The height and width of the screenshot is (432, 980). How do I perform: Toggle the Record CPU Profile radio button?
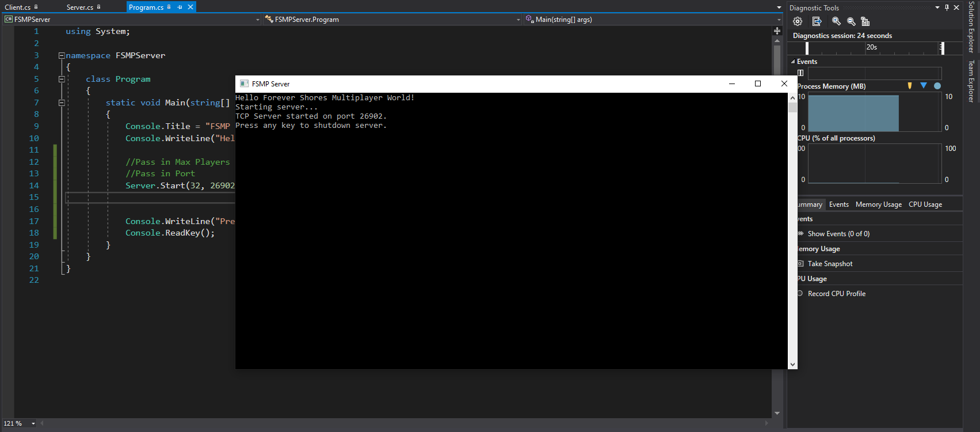pos(800,294)
